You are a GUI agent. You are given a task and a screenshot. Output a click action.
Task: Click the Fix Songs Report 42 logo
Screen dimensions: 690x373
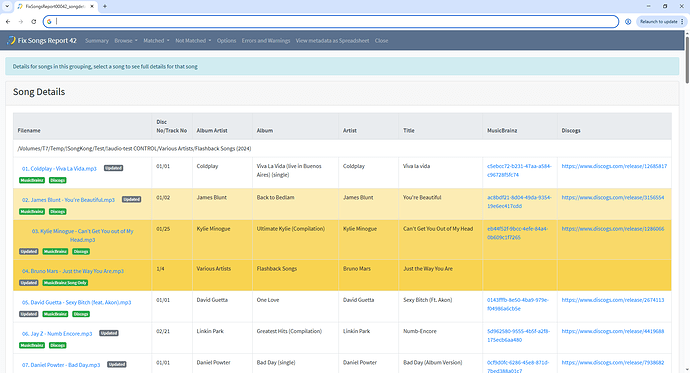pyautogui.click(x=41, y=40)
